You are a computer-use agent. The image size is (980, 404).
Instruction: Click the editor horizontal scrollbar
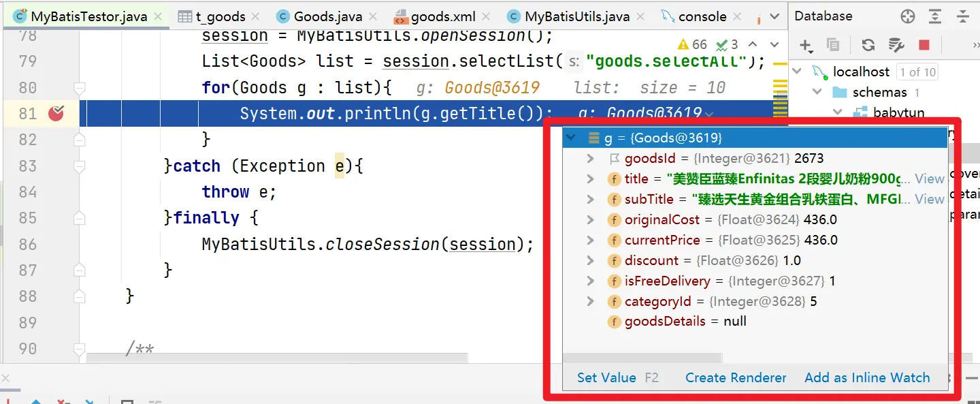click(277, 357)
